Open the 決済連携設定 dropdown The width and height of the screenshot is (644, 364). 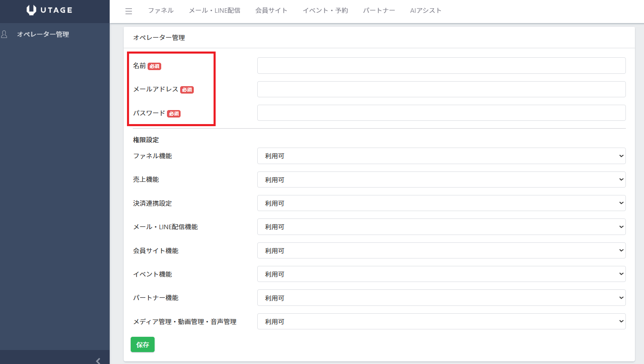click(x=441, y=203)
